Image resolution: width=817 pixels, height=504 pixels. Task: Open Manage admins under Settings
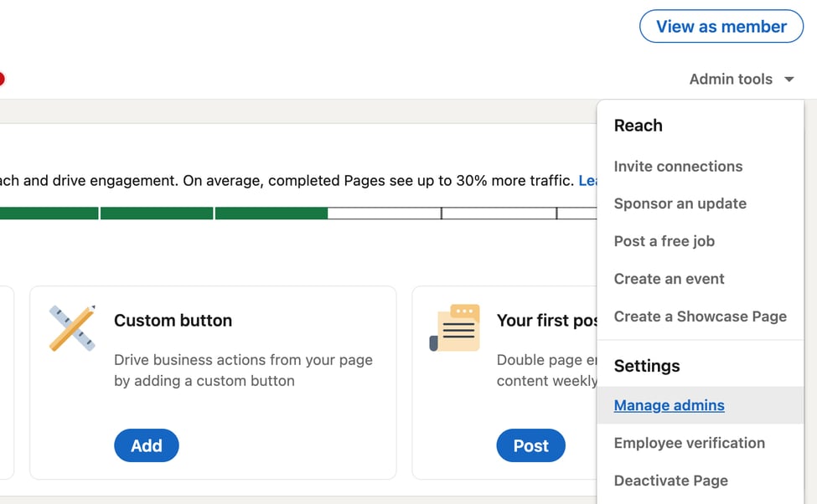coord(669,405)
